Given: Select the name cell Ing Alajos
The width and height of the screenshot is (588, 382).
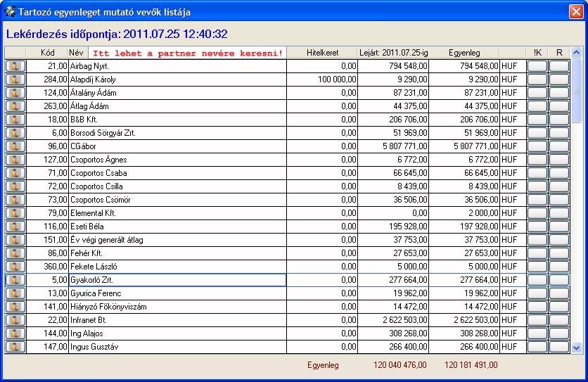Looking at the screenshot, I should coord(177,333).
